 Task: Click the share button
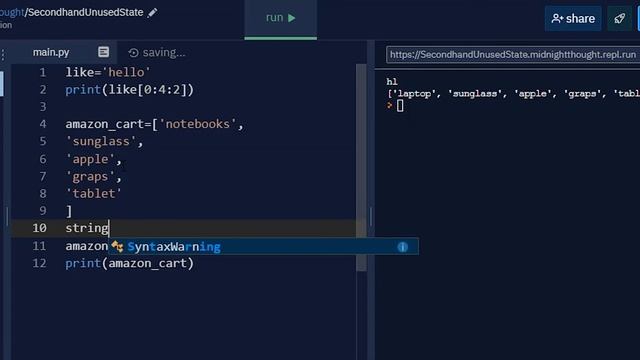[573, 19]
